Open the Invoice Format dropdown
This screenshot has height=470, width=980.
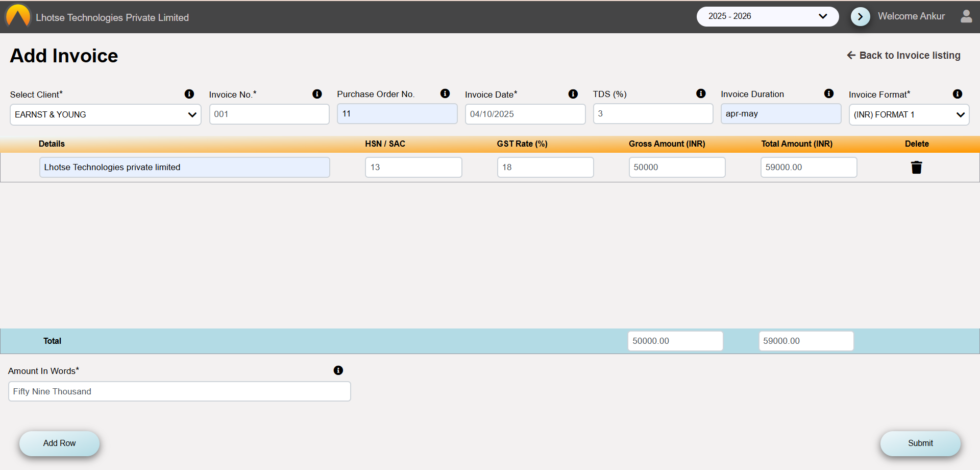[909, 114]
